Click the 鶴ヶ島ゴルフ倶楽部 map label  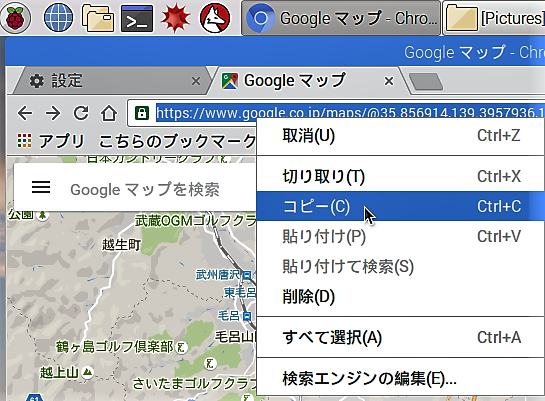point(115,347)
